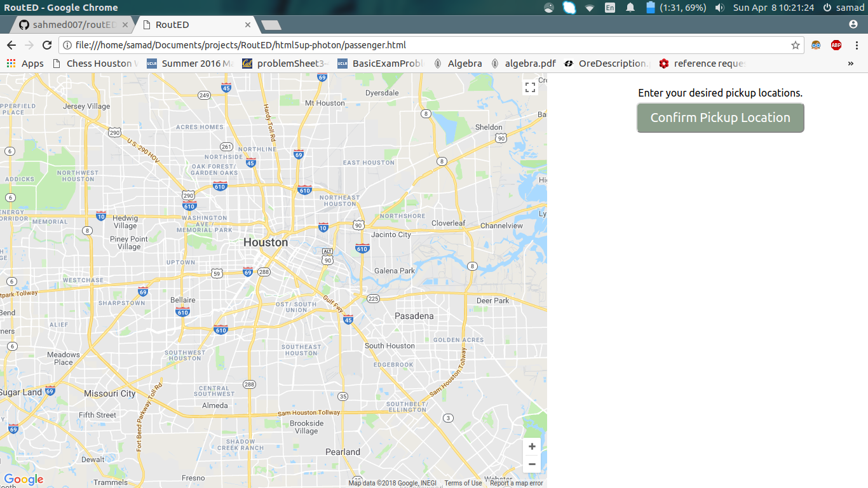Go back to the previous page
This screenshot has height=488, width=868.
pyautogui.click(x=11, y=45)
